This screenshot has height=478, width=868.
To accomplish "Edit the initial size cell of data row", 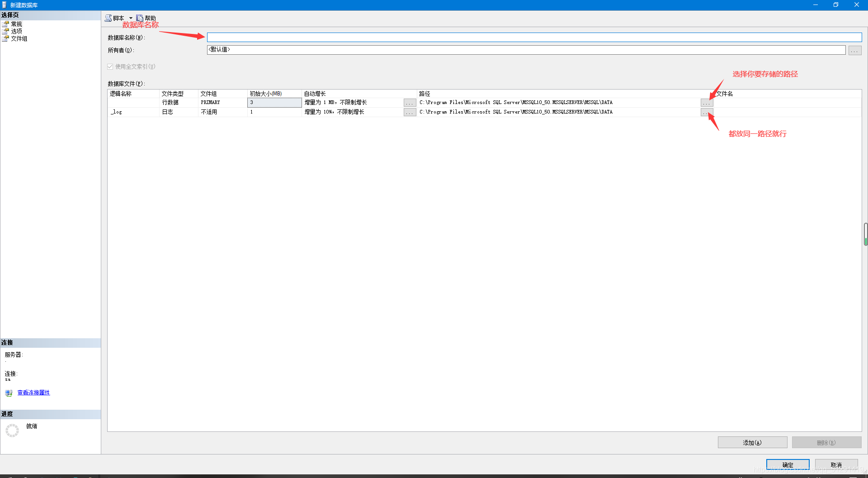I will (274, 103).
